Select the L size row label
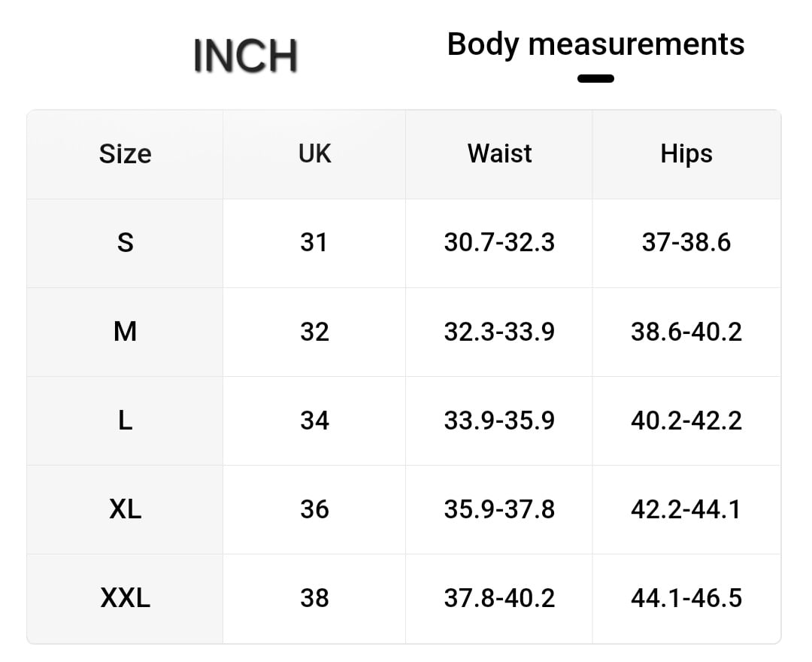Image resolution: width=812 pixels, height=662 pixels. (x=125, y=421)
